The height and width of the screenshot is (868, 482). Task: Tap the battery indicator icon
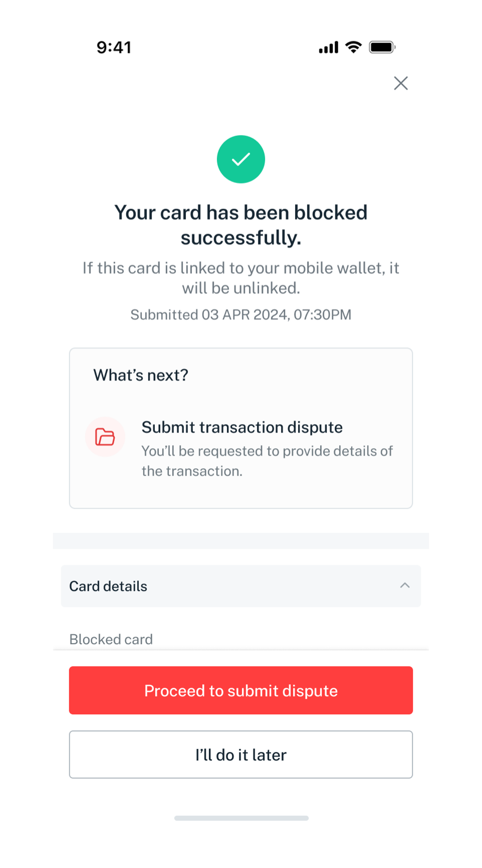tap(382, 47)
